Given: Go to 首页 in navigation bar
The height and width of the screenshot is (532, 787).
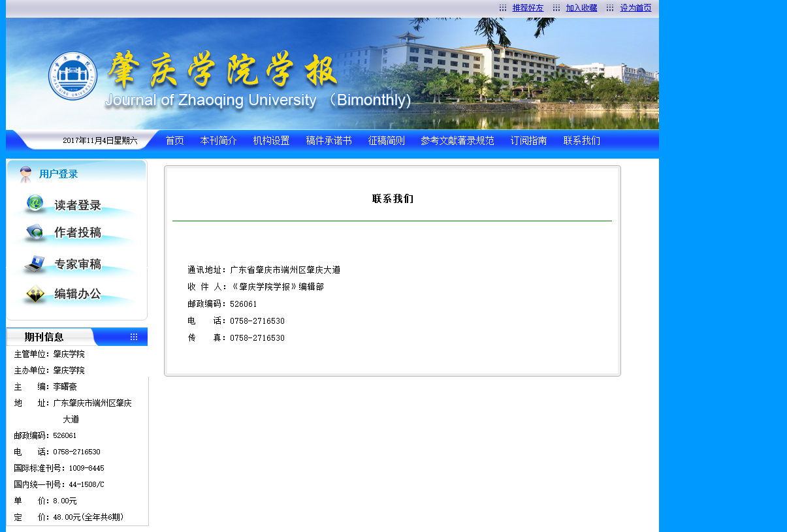Looking at the screenshot, I should [x=174, y=140].
